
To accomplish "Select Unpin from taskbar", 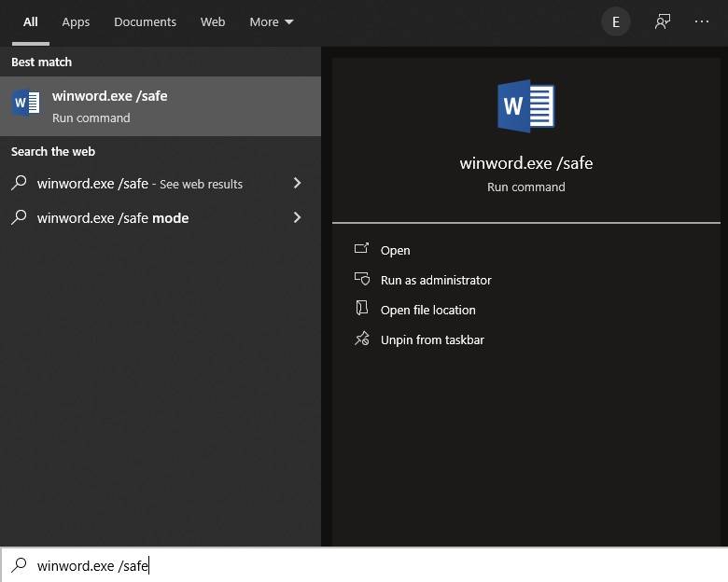I will pyautogui.click(x=431, y=339).
